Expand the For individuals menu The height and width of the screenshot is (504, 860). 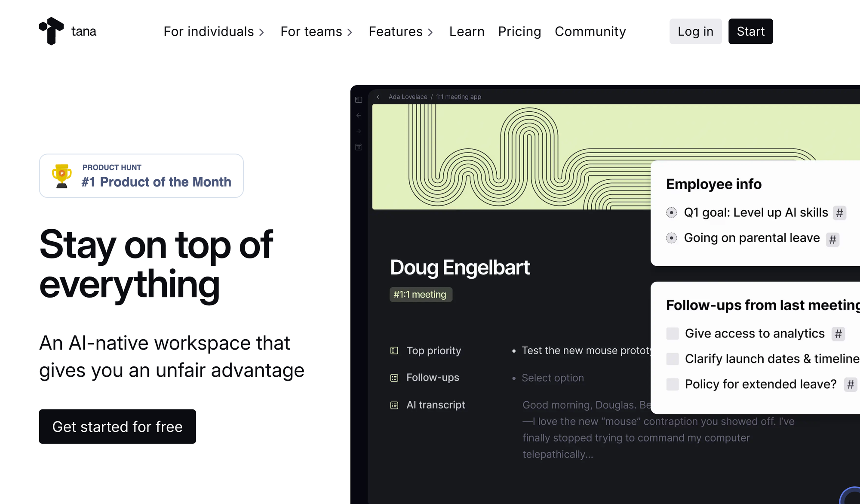[x=214, y=31]
